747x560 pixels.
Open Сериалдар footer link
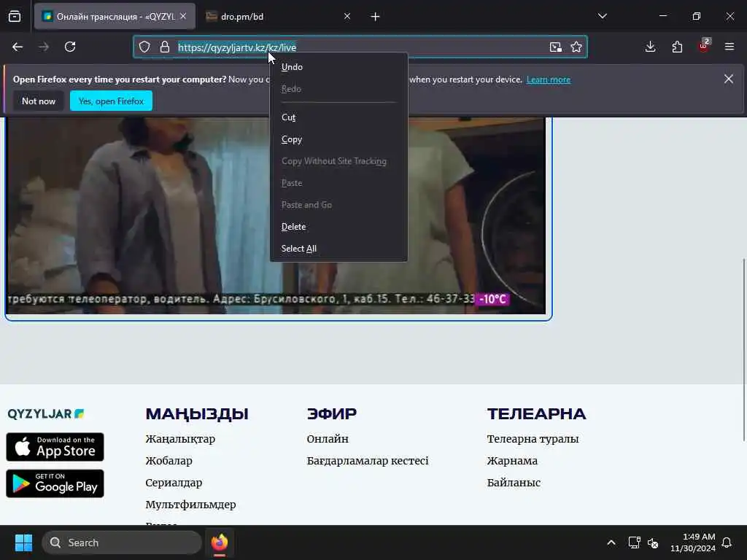174,483
